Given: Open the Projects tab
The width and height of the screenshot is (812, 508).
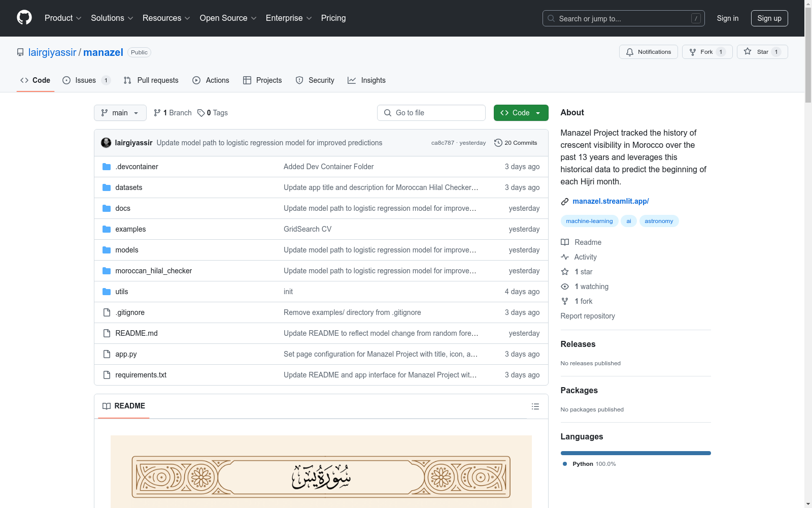Looking at the screenshot, I should 262,80.
